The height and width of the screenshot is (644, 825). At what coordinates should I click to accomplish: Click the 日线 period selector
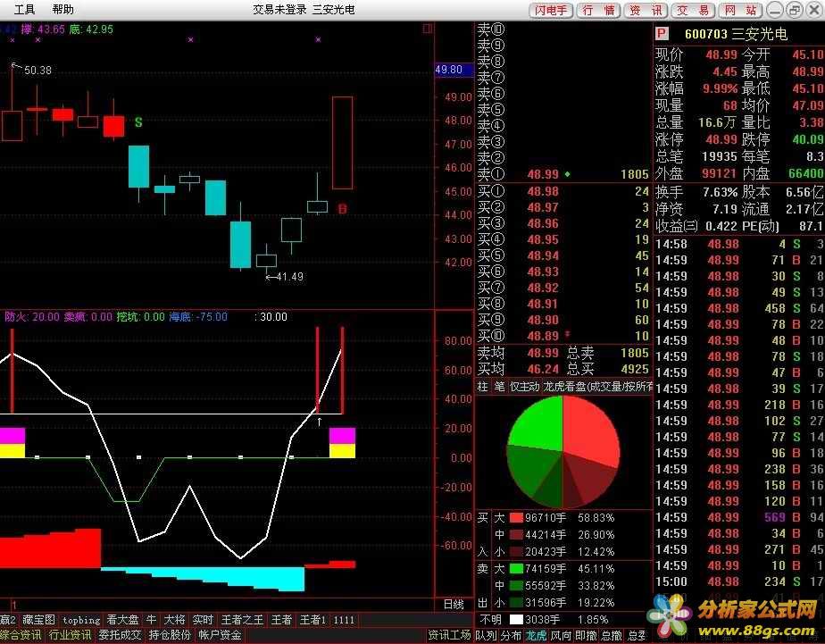454,605
